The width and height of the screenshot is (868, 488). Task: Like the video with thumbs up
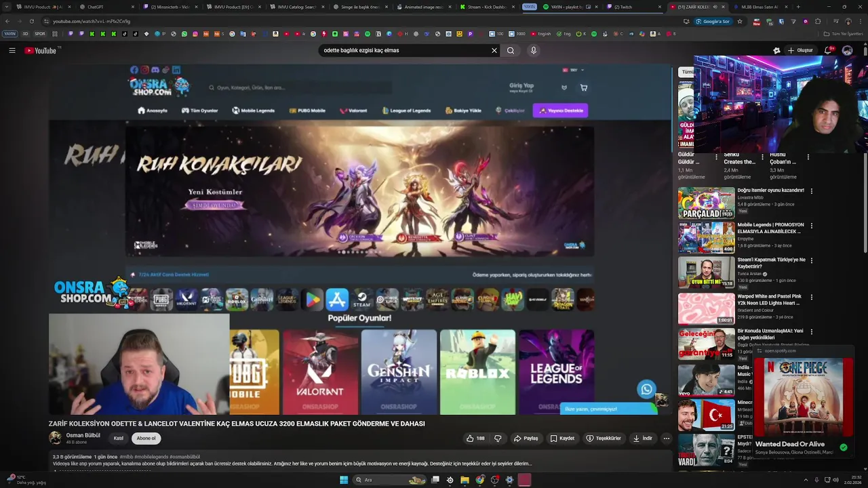pos(475,439)
